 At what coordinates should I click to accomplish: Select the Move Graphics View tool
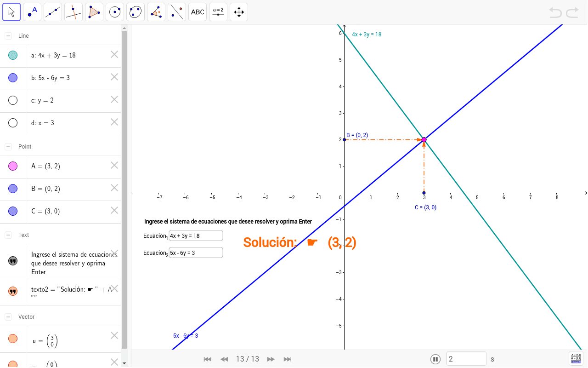coord(239,12)
